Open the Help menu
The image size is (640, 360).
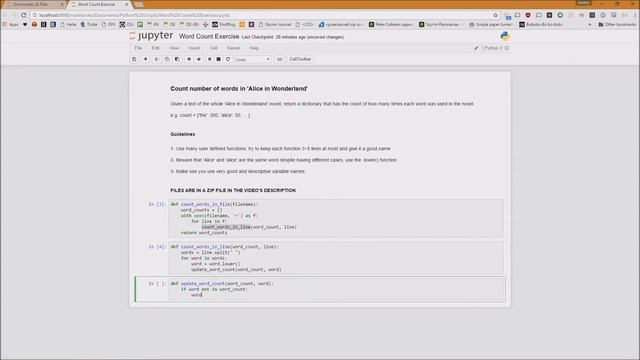point(254,48)
